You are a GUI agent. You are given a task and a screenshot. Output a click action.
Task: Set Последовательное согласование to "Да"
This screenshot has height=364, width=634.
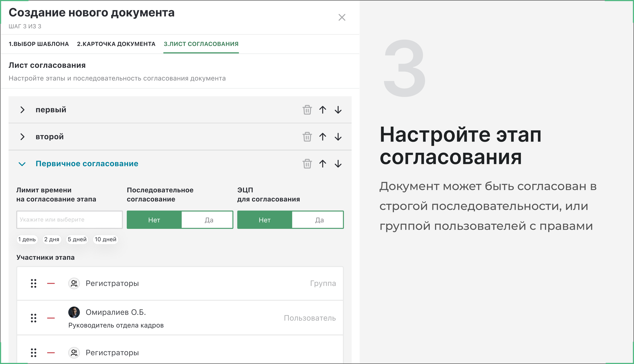[x=209, y=220]
